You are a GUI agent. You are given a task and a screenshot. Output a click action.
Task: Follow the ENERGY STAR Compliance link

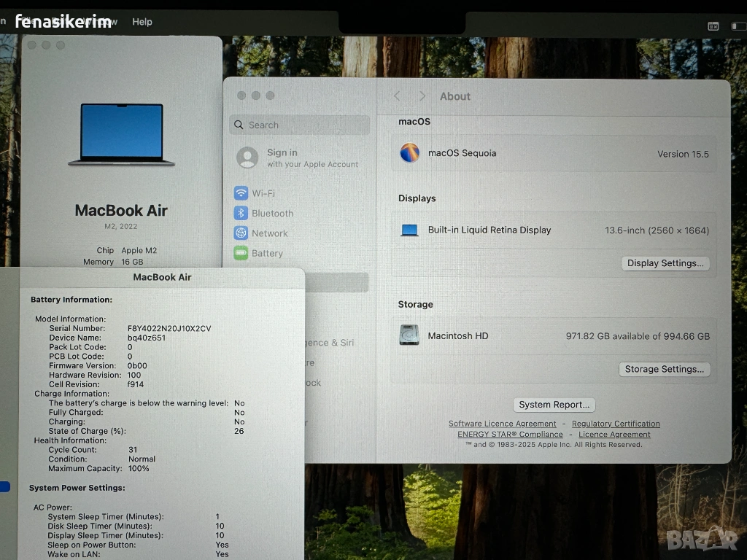coord(510,434)
